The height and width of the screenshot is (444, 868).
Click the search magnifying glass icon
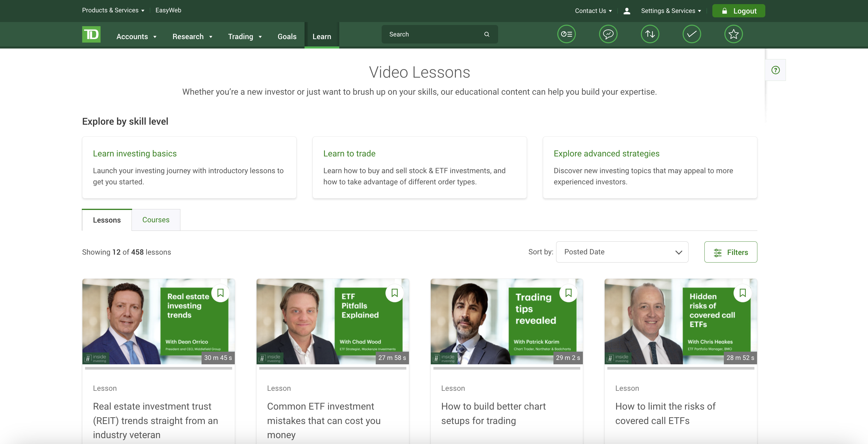(x=487, y=34)
